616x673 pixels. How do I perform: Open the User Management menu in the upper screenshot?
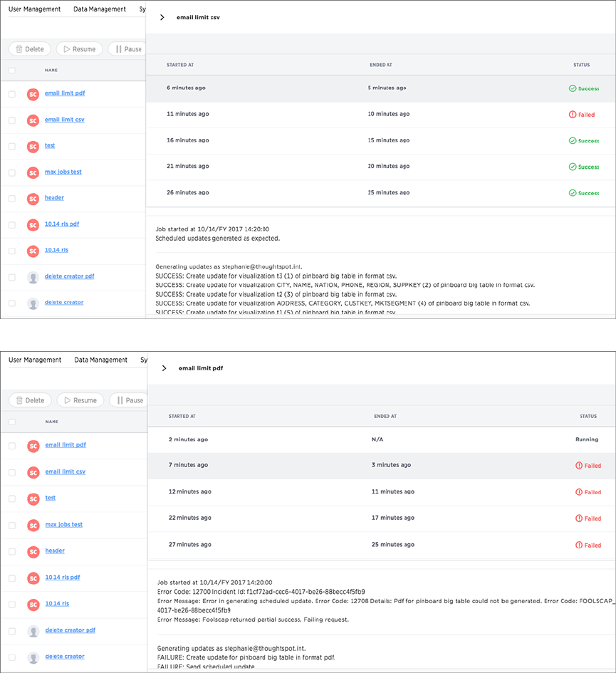coord(34,9)
